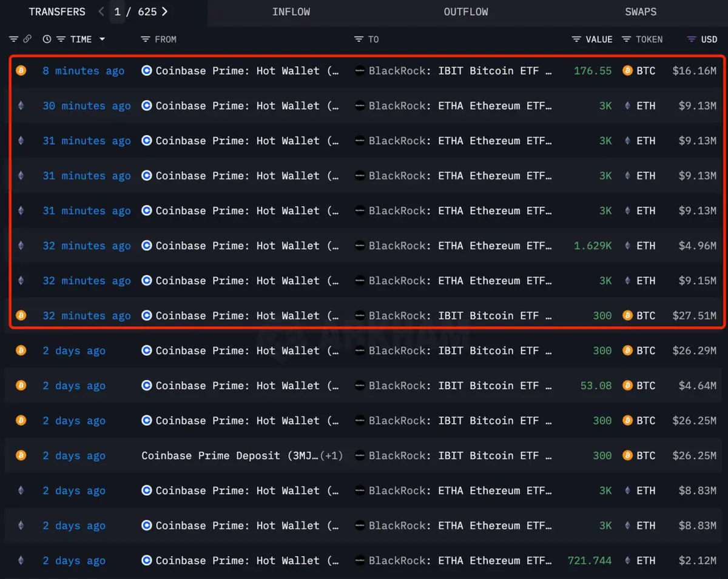Viewport: 728px width, 579px height.
Task: Open BlackRock IBIT recipient in the $26.29M row
Action: pyautogui.click(x=460, y=351)
